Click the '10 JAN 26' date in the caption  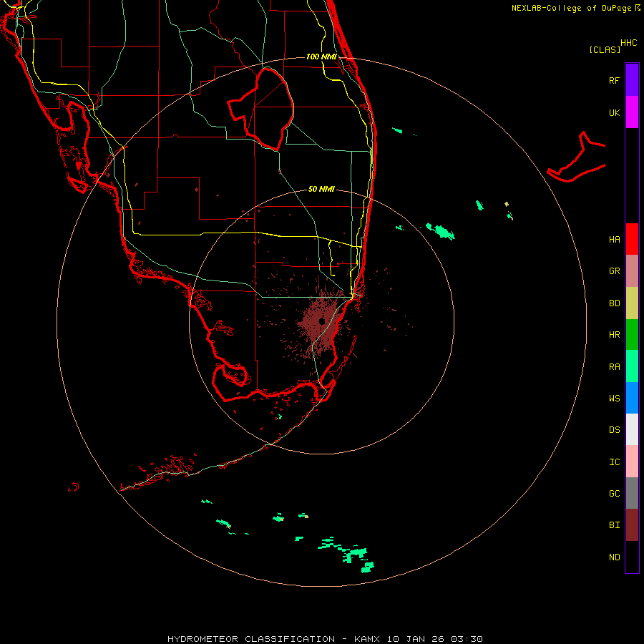[x=416, y=639]
